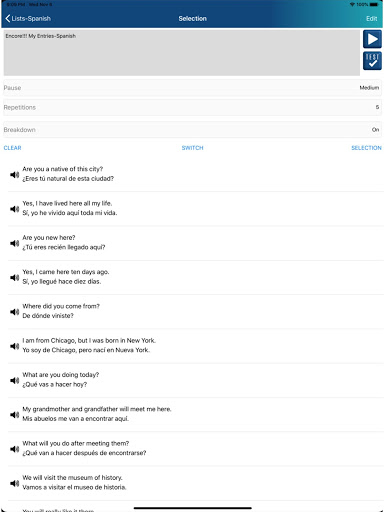Click the Encore My Entries-Spanish text box

tap(182, 53)
